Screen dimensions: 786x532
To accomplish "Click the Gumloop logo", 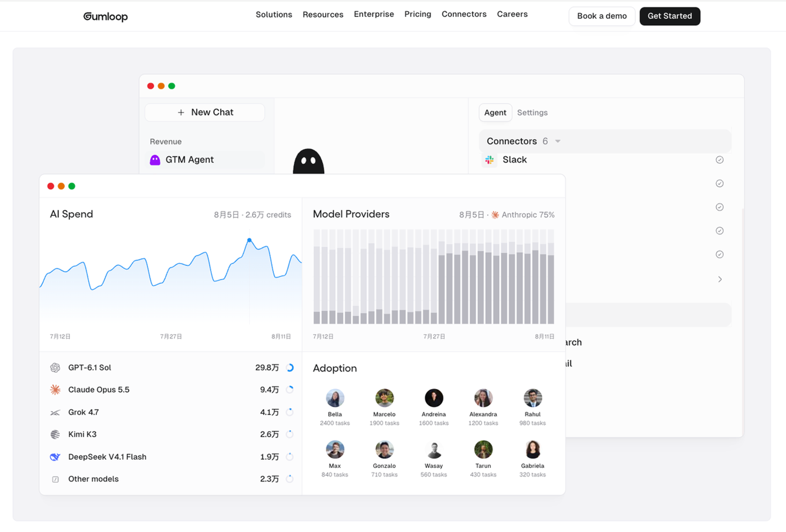I will [105, 16].
